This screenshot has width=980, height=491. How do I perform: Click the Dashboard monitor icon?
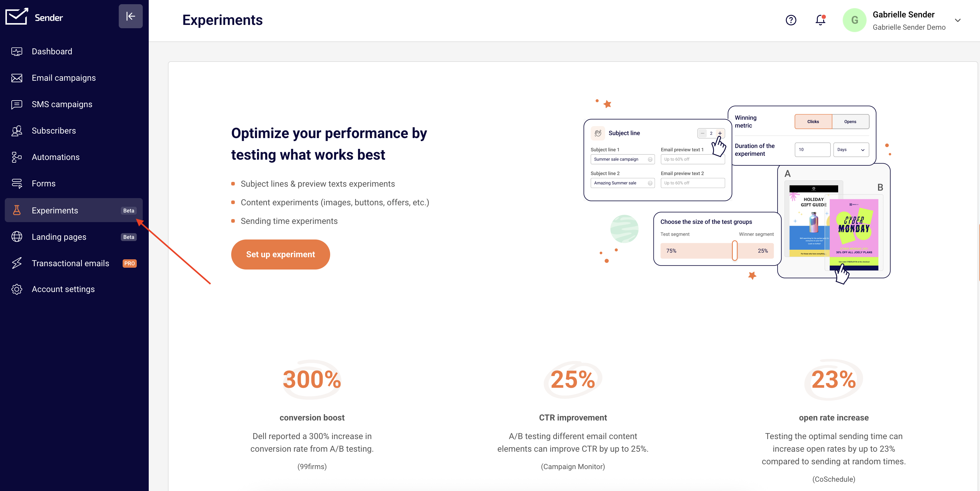click(x=17, y=51)
